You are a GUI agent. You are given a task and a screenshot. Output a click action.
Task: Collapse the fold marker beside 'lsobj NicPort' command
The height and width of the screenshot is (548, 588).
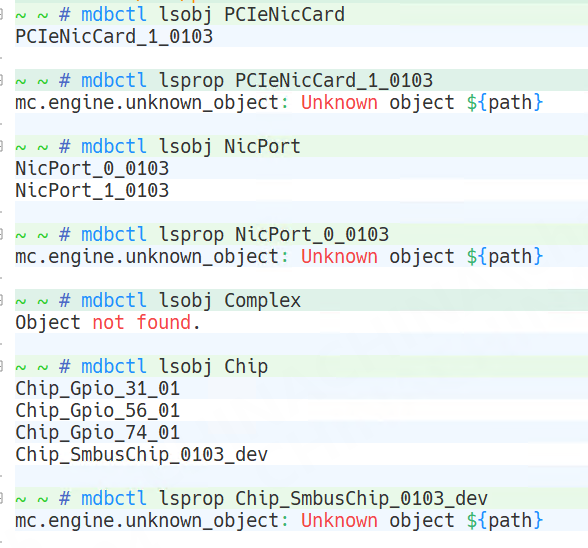1,146
